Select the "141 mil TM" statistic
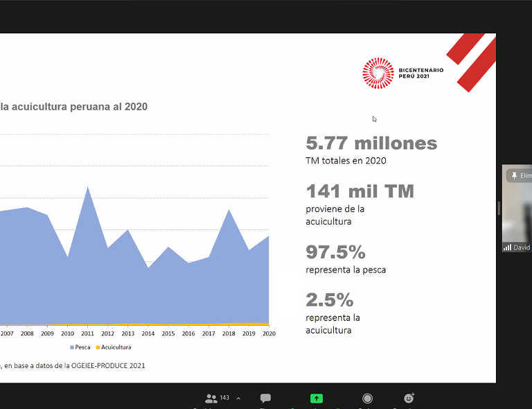 click(360, 191)
